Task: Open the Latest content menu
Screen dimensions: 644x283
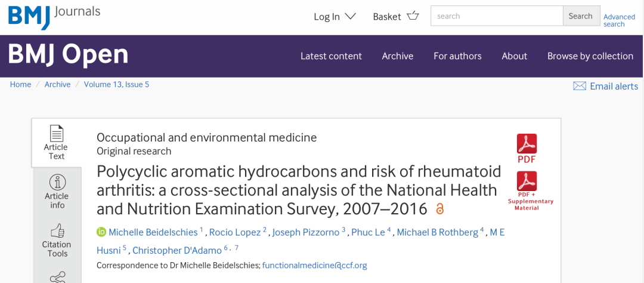Action: point(331,56)
